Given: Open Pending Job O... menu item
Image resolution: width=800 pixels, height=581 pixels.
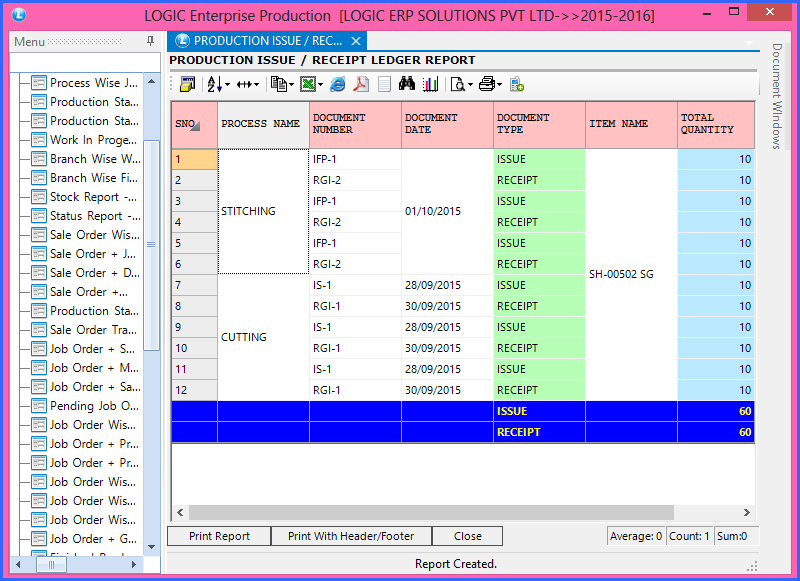Looking at the screenshot, I should (85, 406).
